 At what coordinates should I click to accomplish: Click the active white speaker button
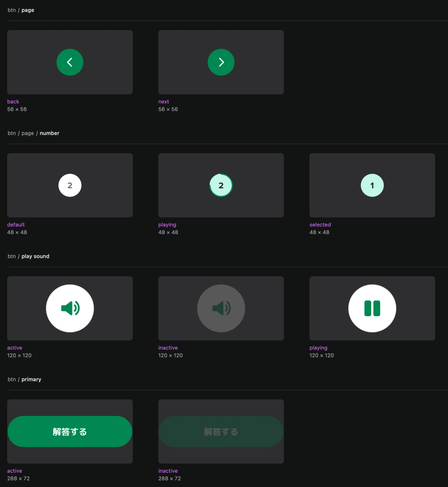point(70,309)
